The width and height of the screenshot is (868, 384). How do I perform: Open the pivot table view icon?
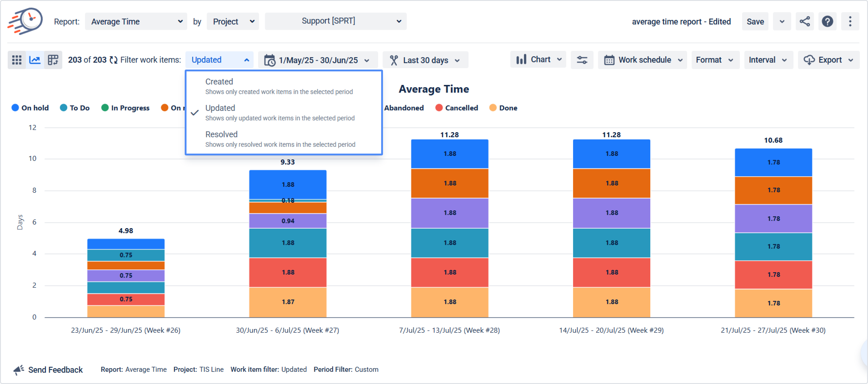point(53,60)
